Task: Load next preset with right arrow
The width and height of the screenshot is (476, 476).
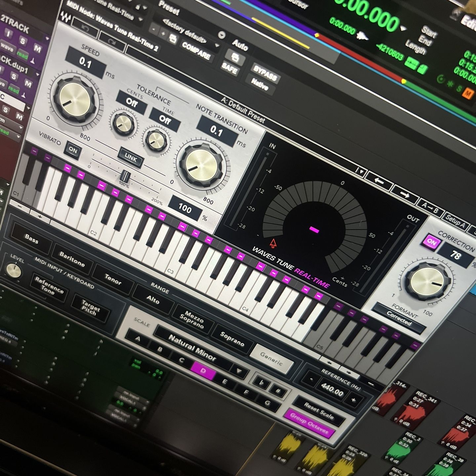Action: pyautogui.click(x=405, y=194)
